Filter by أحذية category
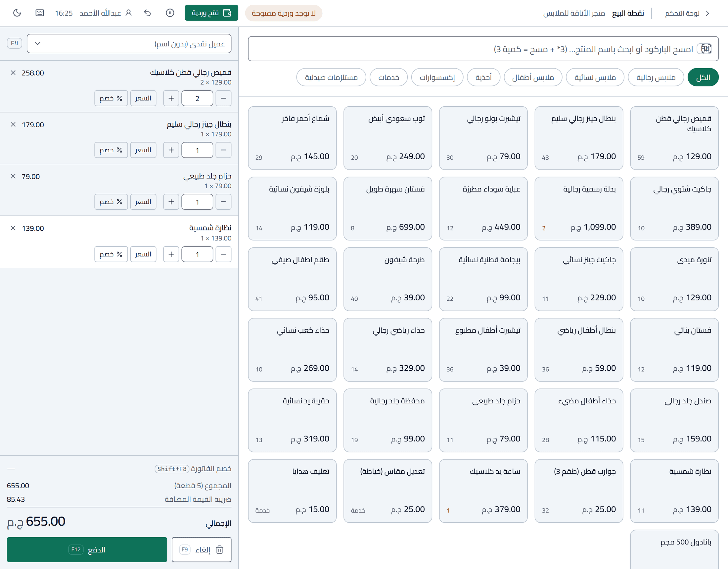The height and width of the screenshot is (569, 728). [484, 78]
